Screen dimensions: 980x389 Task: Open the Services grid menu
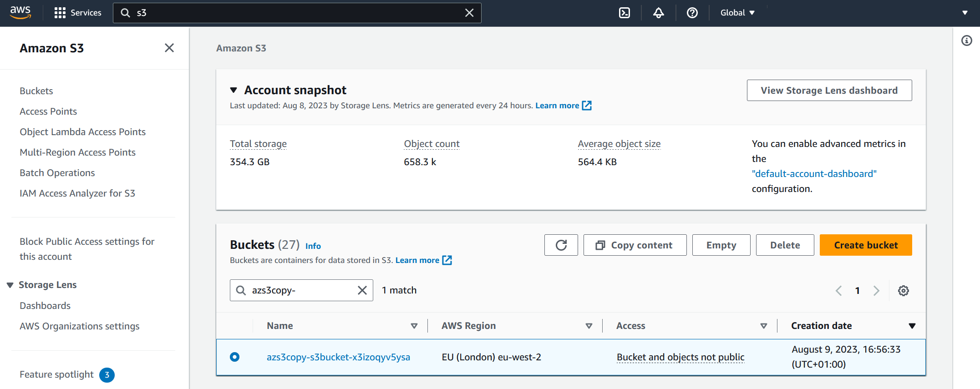coord(77,13)
